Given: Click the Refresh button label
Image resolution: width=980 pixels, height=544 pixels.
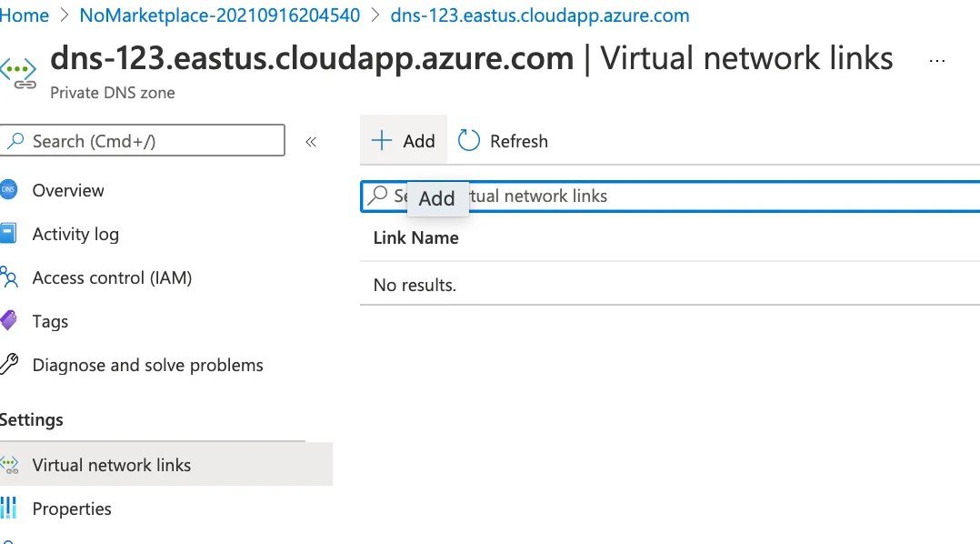Looking at the screenshot, I should pyautogui.click(x=519, y=141).
